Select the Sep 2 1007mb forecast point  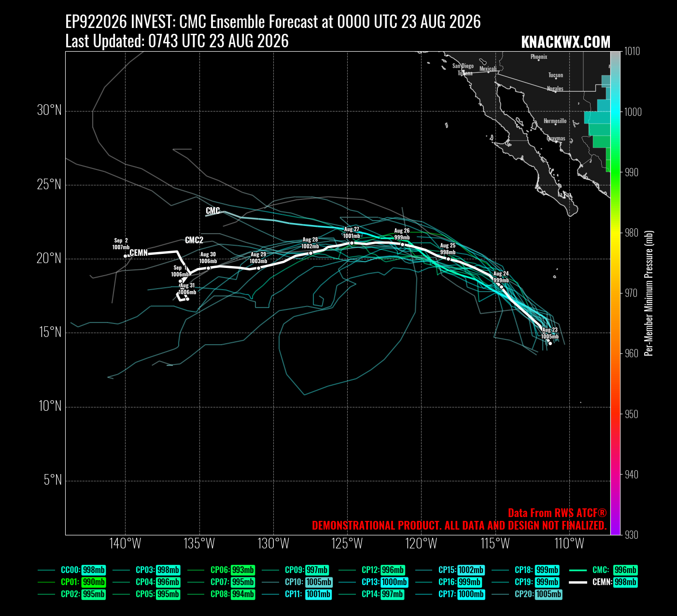(125, 256)
